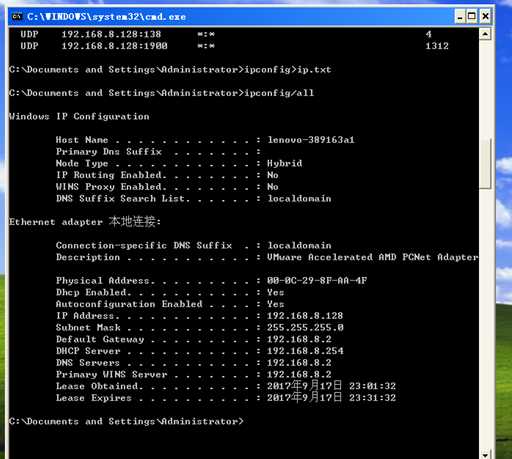Click the Lease Expires time 23:31:32
The width and height of the screenshot is (512, 459).
click(x=372, y=398)
